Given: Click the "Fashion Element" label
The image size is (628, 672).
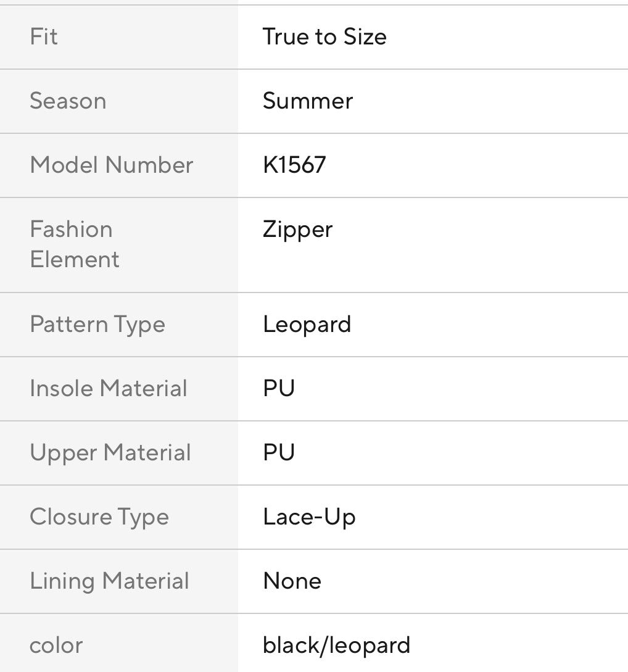Looking at the screenshot, I should point(75,244).
